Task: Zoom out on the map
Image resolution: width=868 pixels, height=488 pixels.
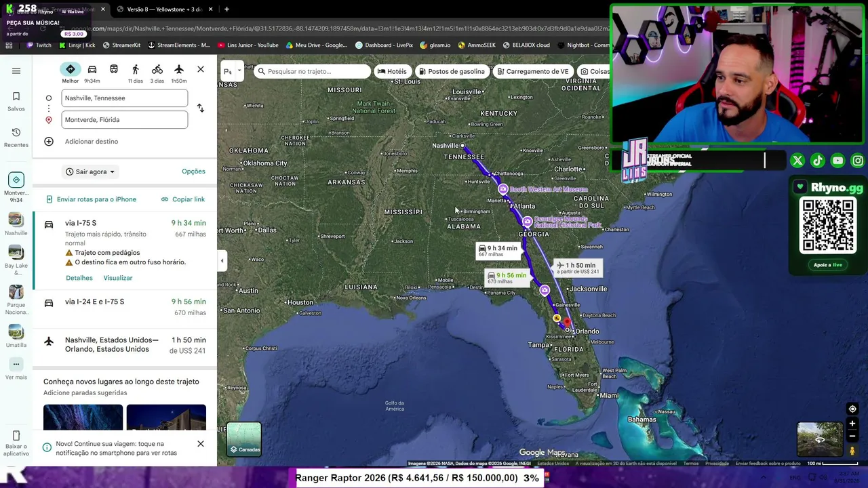Action: point(852,436)
